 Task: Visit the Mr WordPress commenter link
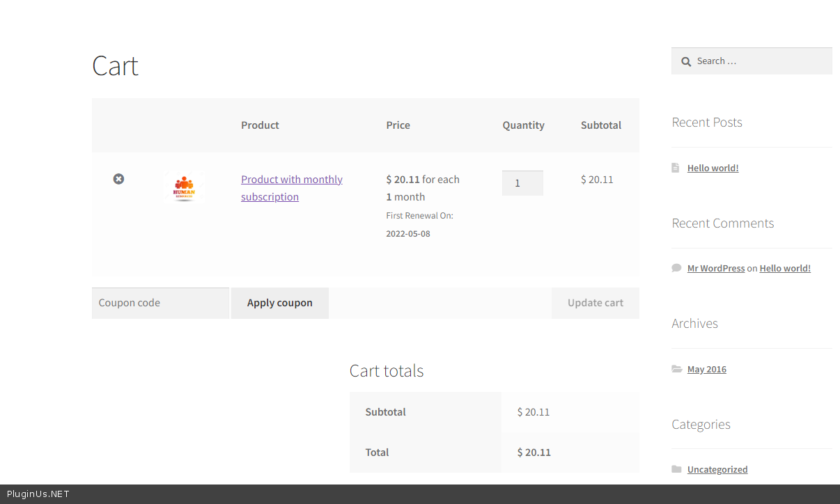715,268
